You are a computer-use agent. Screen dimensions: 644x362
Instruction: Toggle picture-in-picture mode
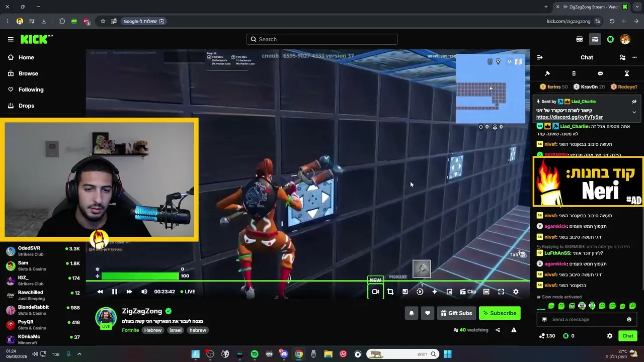[x=449, y=292]
